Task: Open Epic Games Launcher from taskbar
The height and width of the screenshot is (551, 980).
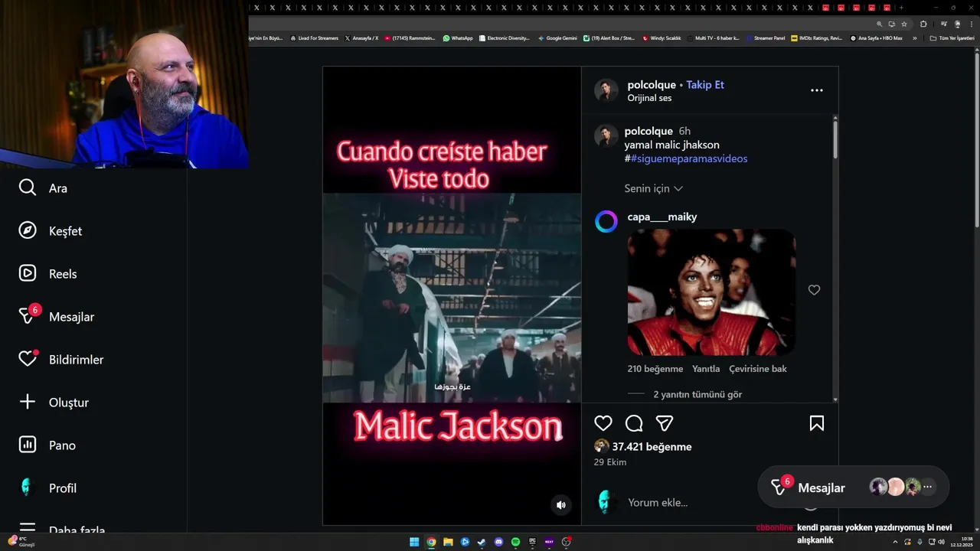Action: [x=532, y=542]
